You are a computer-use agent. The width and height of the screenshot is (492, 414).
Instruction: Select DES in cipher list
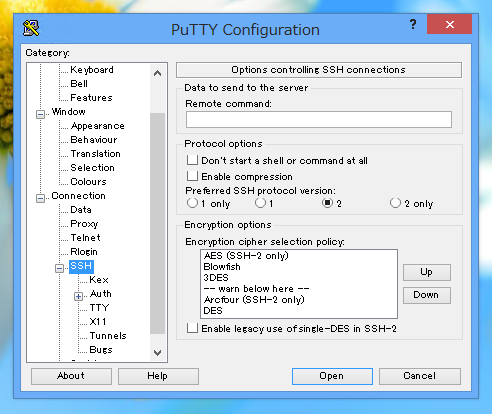[213, 311]
